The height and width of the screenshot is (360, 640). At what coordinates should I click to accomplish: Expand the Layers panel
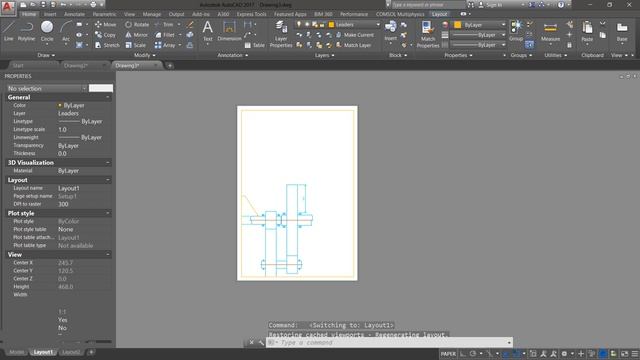click(x=324, y=55)
